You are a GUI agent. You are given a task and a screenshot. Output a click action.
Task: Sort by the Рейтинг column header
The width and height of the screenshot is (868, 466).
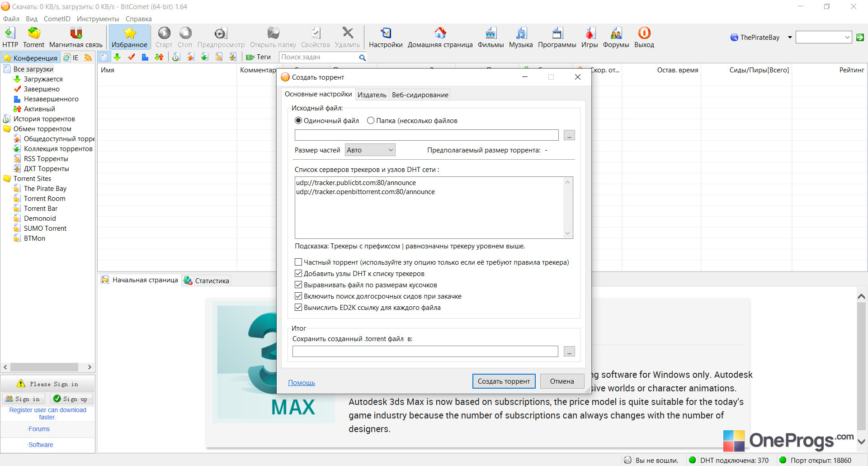tap(851, 70)
